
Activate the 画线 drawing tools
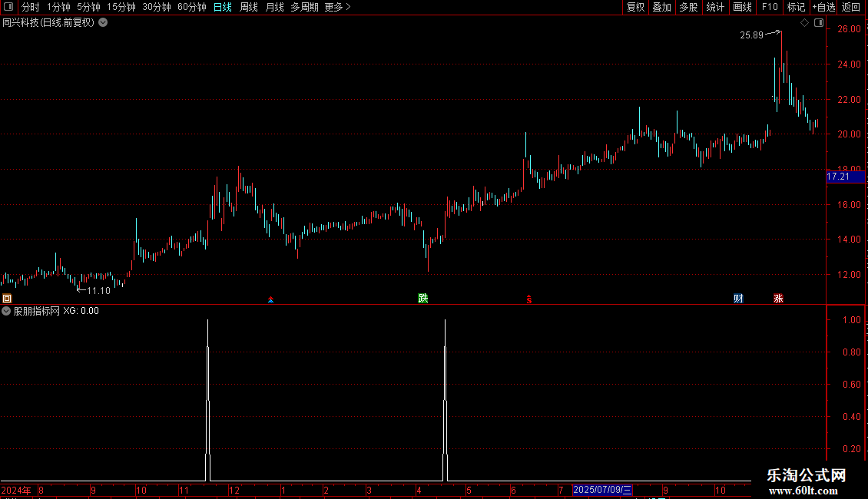pyautogui.click(x=742, y=7)
